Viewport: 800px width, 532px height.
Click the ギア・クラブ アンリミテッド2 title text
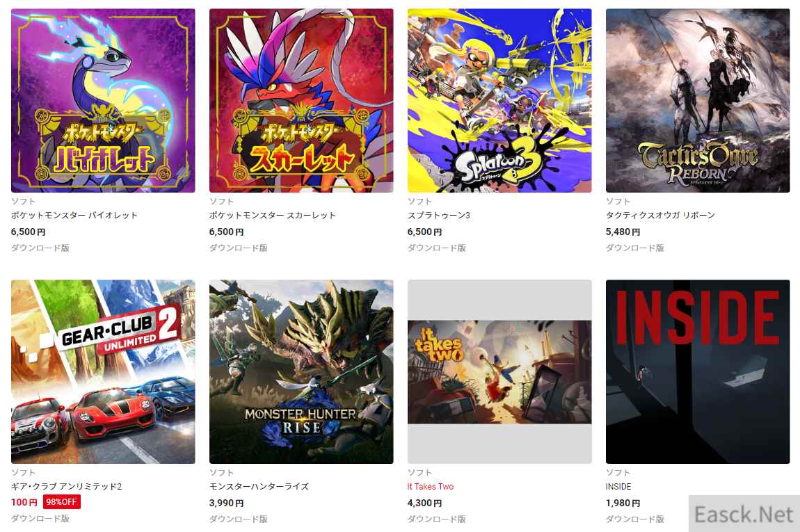(67, 486)
